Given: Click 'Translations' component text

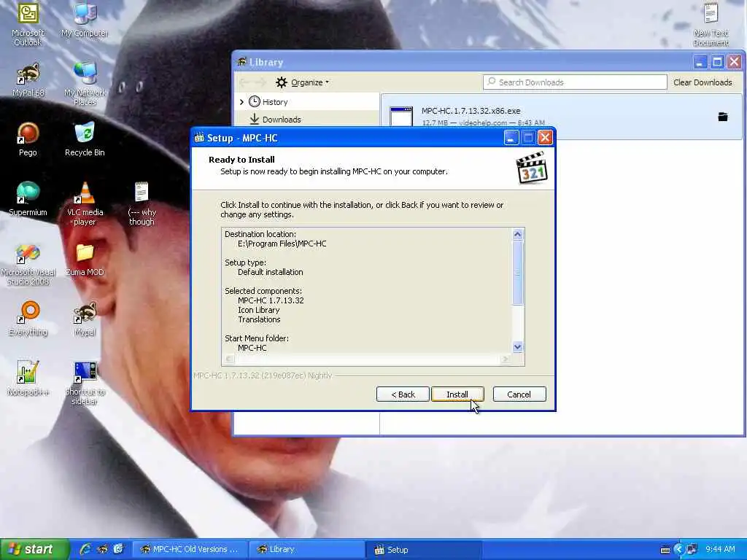Looking at the screenshot, I should click(259, 319).
